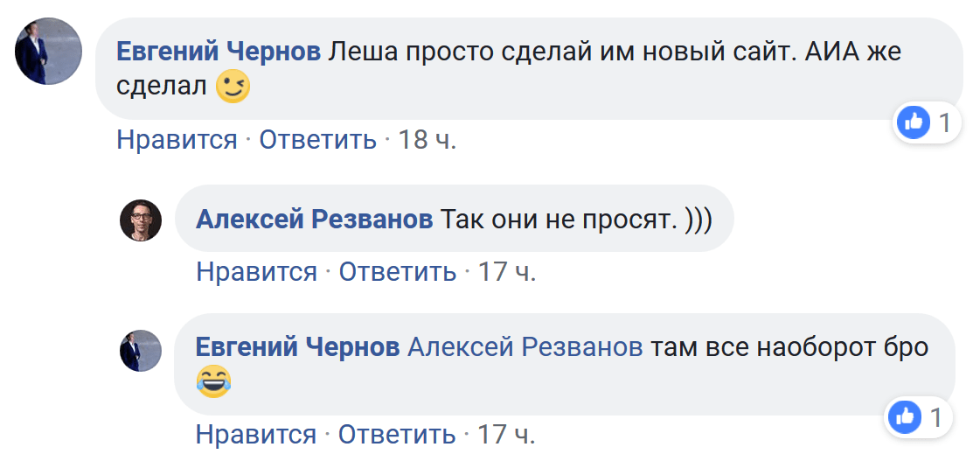Click the like reaction icon on first comment
Image resolution: width=980 pixels, height=468 pixels.
pos(914,122)
